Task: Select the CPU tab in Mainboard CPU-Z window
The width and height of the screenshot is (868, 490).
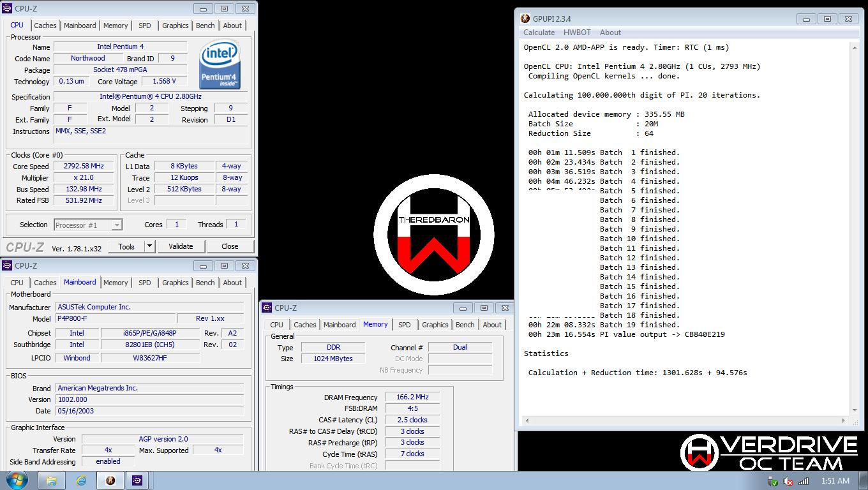Action: (17, 283)
